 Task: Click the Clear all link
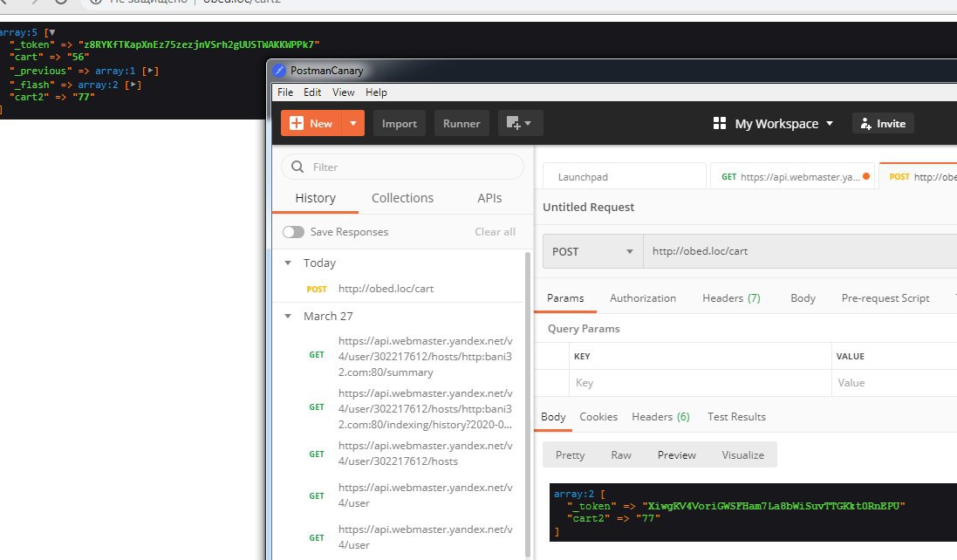click(x=495, y=232)
